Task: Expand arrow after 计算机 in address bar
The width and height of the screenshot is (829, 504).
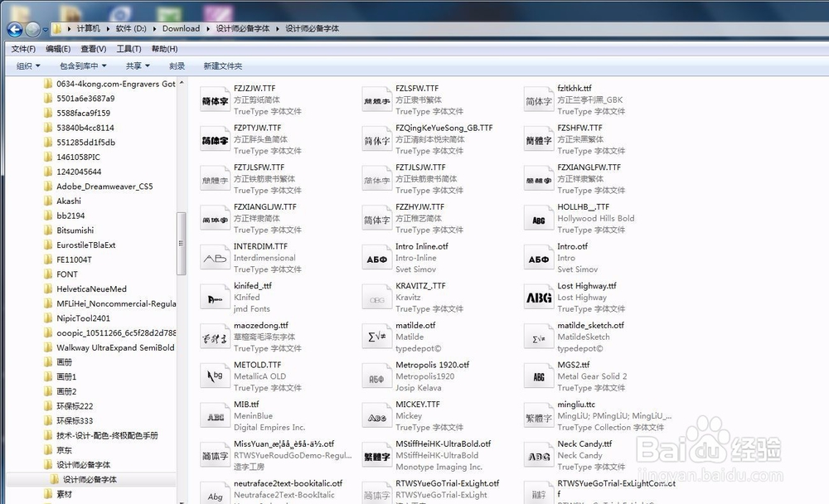Action: click(108, 28)
